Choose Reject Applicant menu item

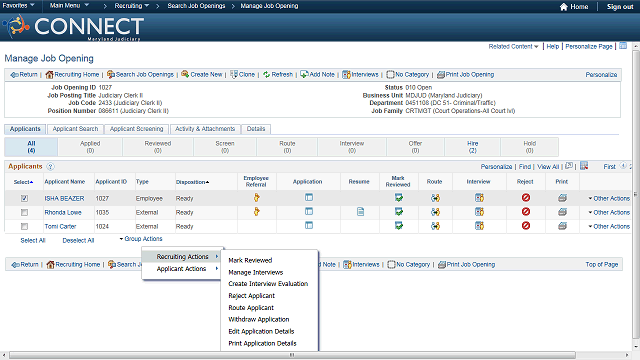pos(251,296)
